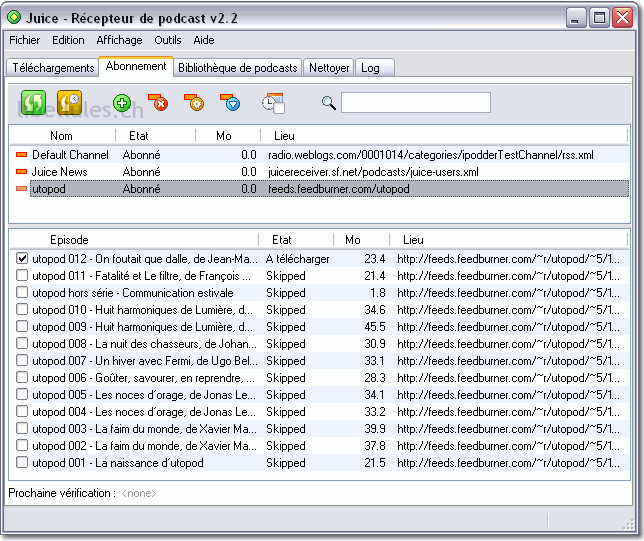This screenshot has width=644, height=541.
Task: Select the Abonnement tab
Action: (x=136, y=67)
